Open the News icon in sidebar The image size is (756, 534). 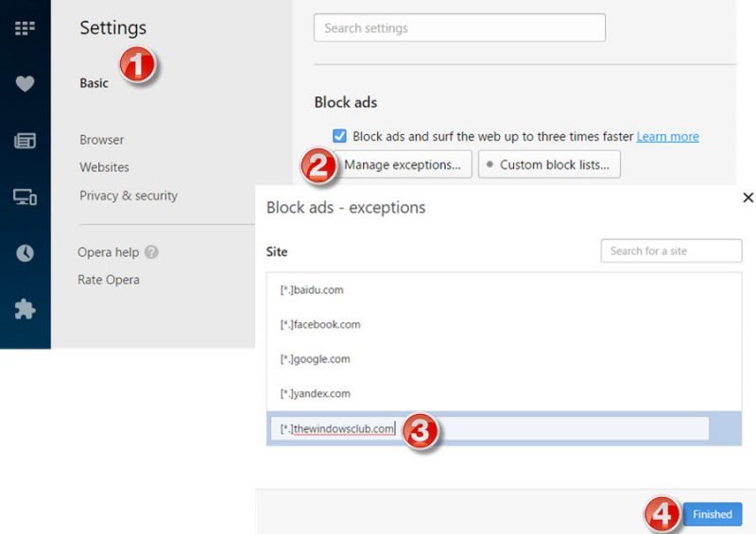coord(25,141)
